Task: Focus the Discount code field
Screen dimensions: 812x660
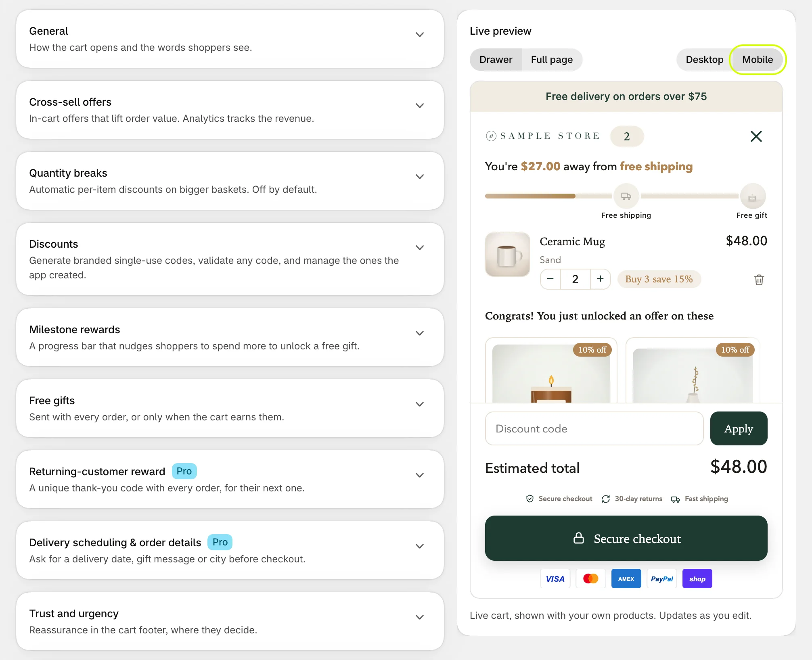Action: pos(594,428)
